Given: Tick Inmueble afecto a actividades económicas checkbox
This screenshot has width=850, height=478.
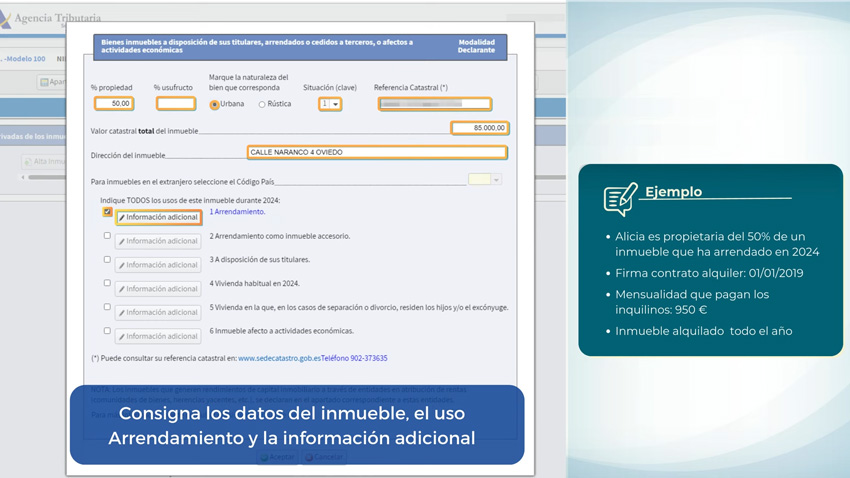Looking at the screenshot, I should [x=107, y=331].
